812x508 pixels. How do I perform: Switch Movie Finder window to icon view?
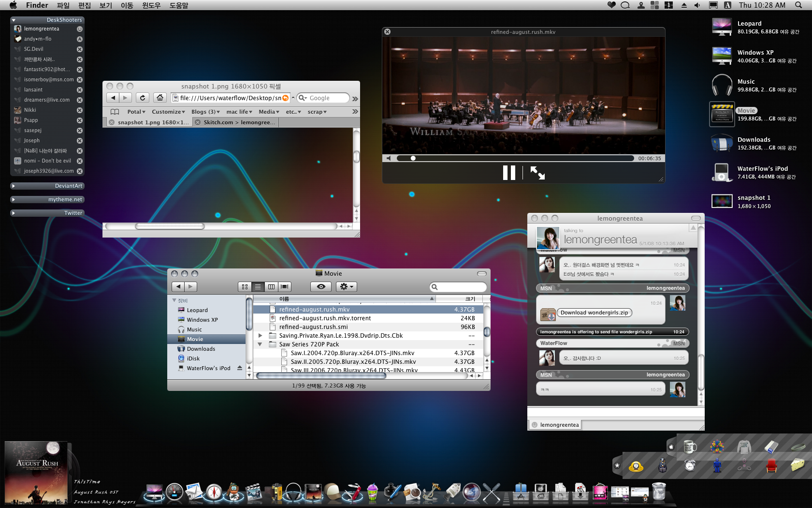(x=245, y=287)
